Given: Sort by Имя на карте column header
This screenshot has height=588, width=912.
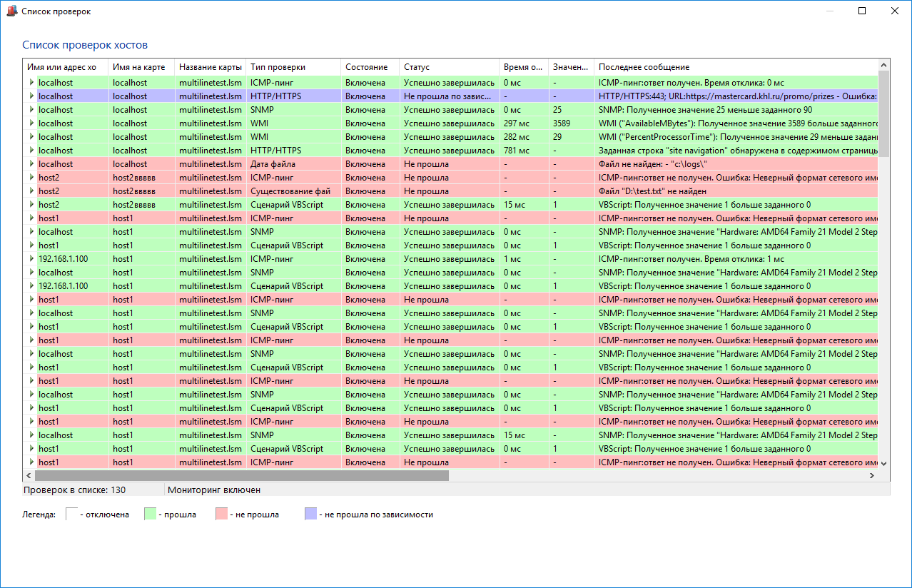Looking at the screenshot, I should pos(141,67).
